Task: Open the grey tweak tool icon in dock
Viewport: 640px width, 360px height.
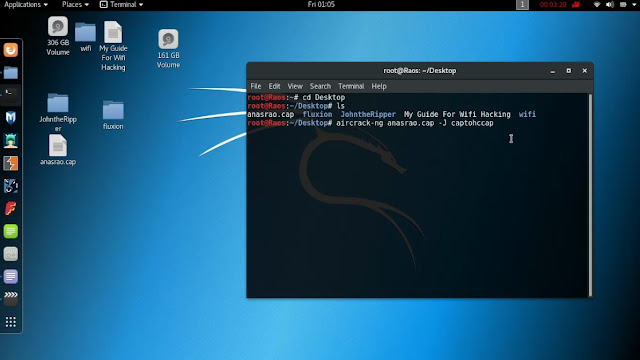Action: click(x=11, y=254)
